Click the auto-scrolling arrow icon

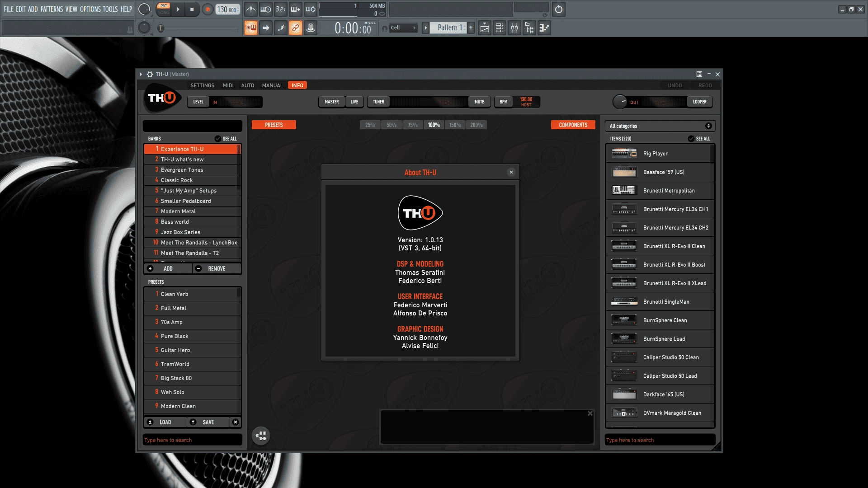(x=266, y=28)
